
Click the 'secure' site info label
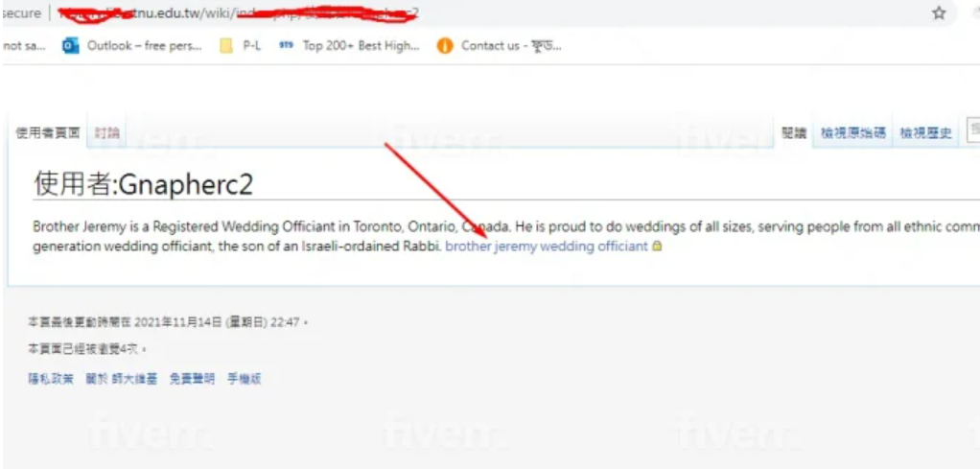tap(21, 13)
